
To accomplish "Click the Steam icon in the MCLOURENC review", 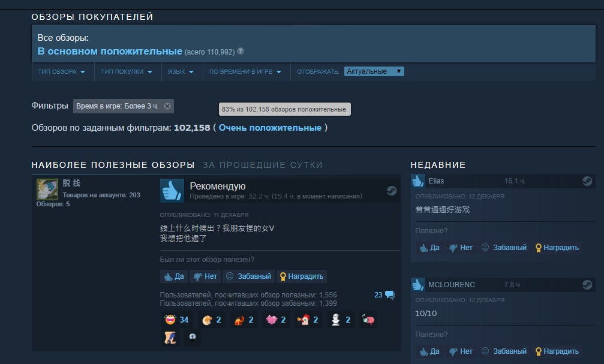I will pos(587,285).
